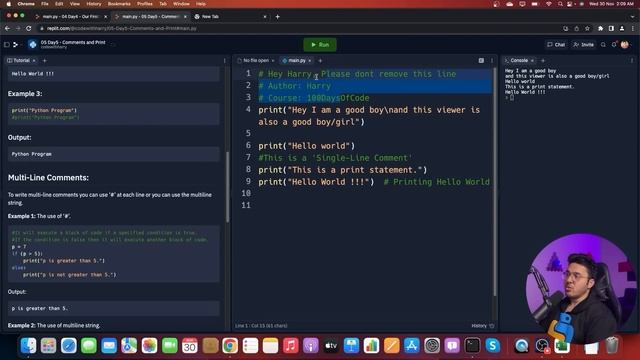Click the Wi-Fi icon in menu bar

click(549, 4)
